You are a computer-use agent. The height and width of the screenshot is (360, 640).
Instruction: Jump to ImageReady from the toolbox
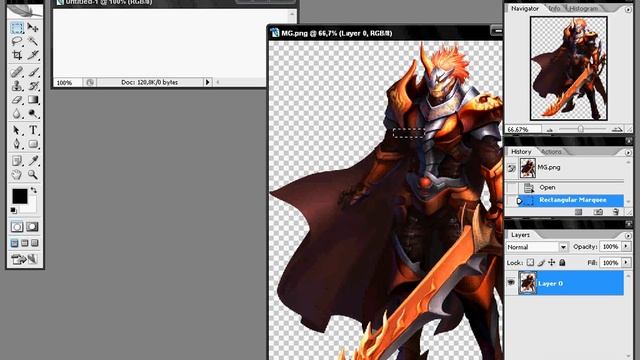[24, 259]
